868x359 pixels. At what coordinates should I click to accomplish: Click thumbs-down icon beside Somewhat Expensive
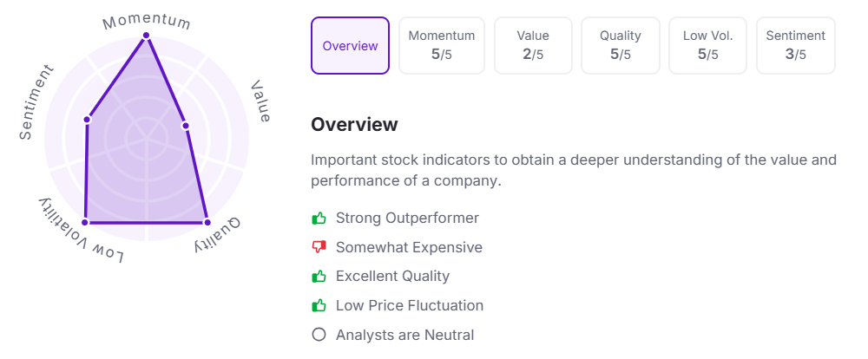coord(319,247)
